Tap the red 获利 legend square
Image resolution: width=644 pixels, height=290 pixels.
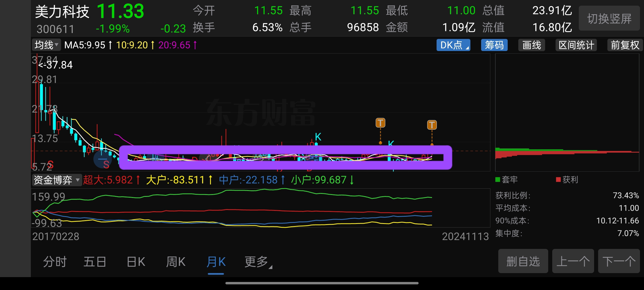pos(558,180)
